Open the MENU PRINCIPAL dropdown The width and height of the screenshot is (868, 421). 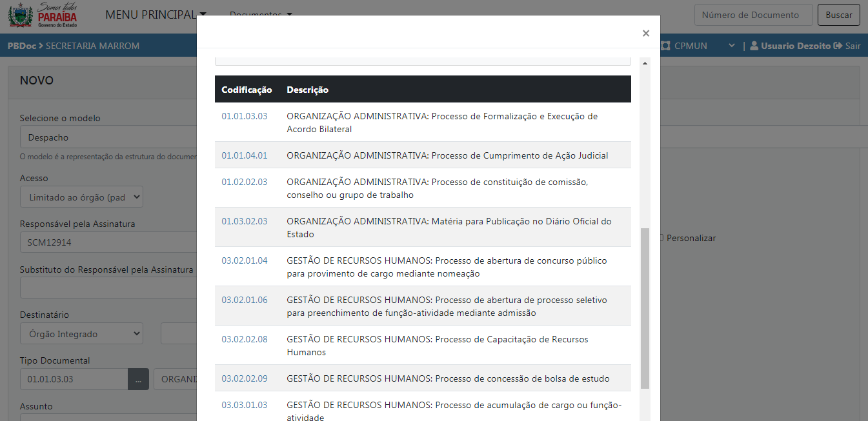click(x=156, y=15)
